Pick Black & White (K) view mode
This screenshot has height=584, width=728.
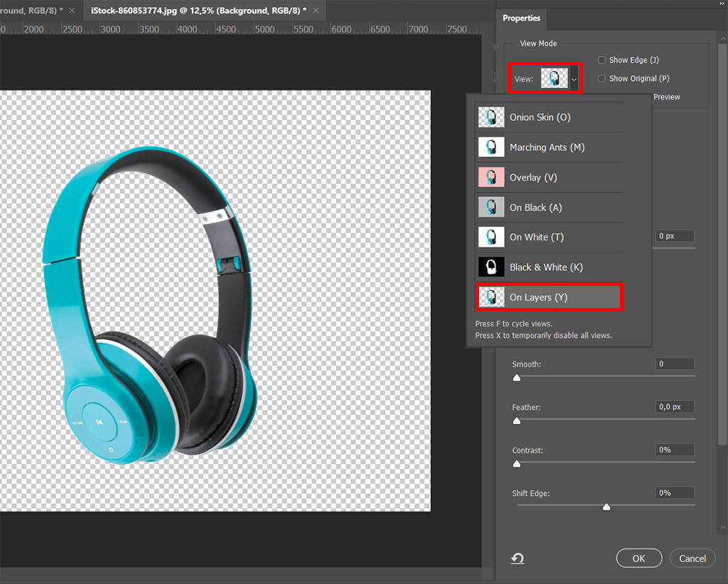(x=550, y=267)
